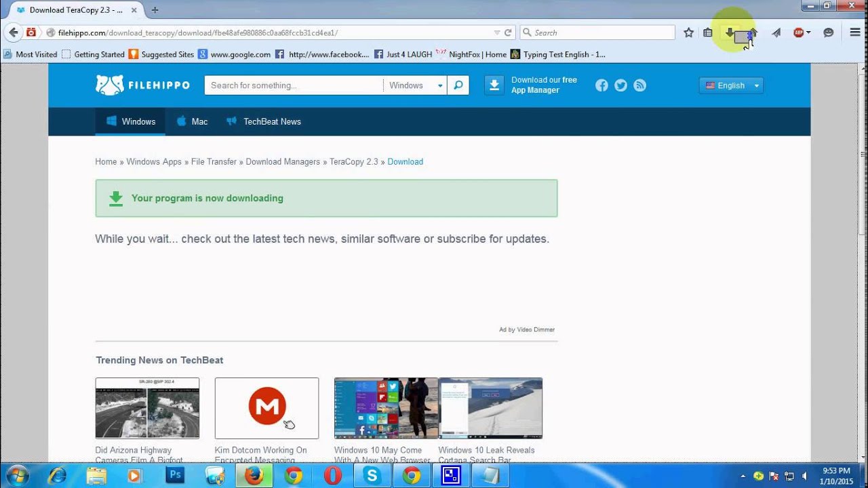The height and width of the screenshot is (488, 868).
Task: Click into the Firefox Search box
Action: coord(597,33)
